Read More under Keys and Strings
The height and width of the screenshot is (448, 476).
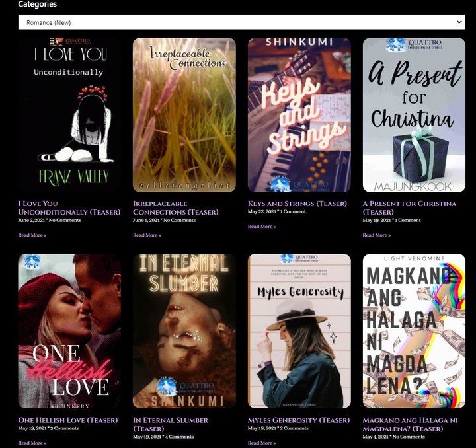(262, 227)
